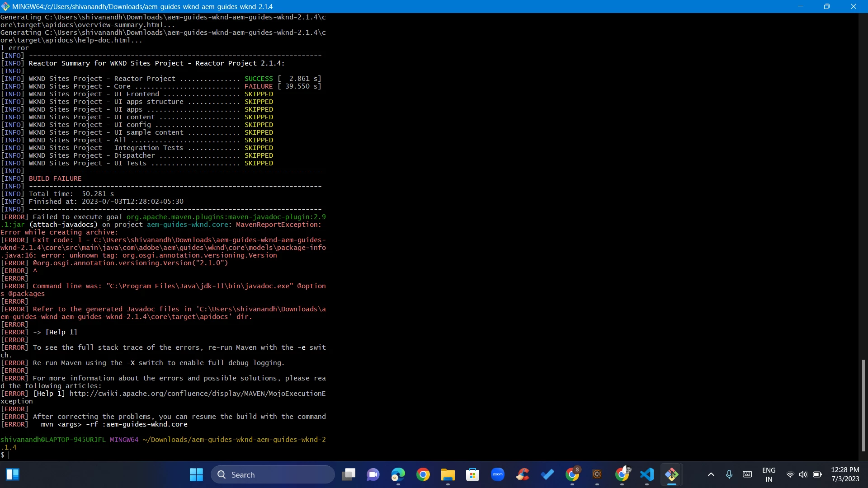Open Task View from taskbar
The image size is (868, 488).
pos(349,474)
